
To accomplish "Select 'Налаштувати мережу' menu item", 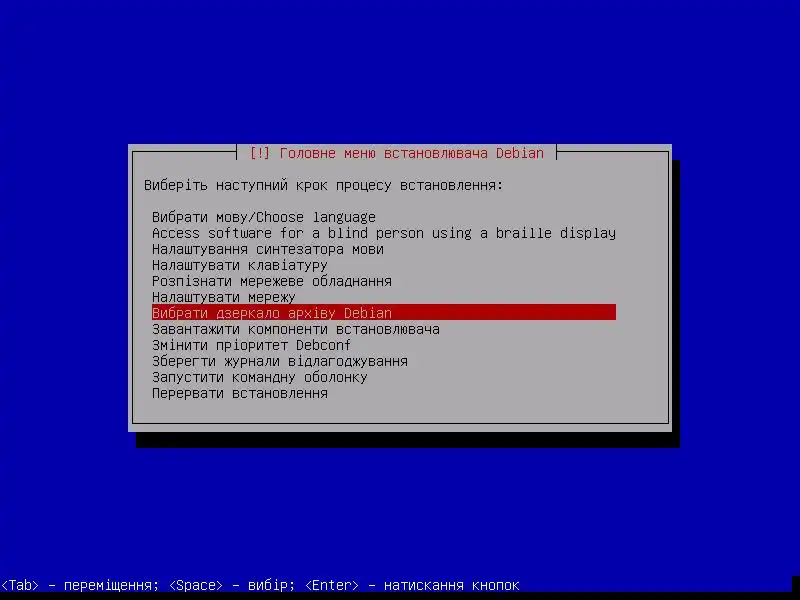I will (384, 297).
